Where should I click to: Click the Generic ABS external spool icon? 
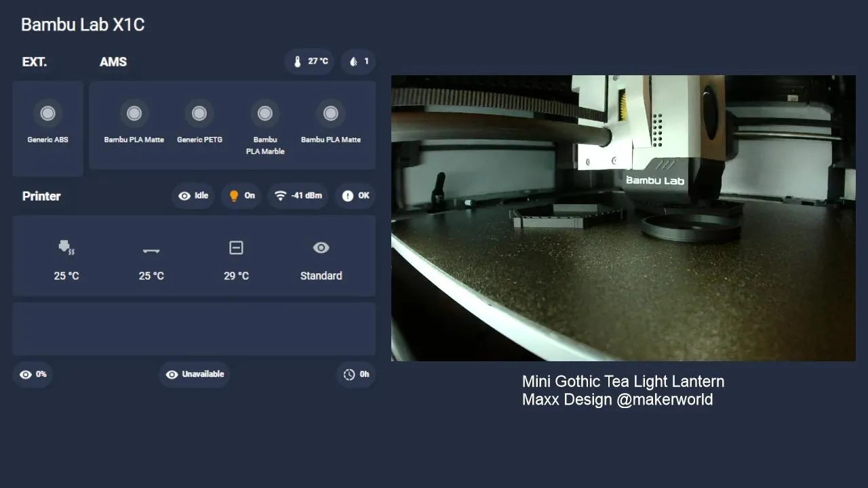point(47,113)
